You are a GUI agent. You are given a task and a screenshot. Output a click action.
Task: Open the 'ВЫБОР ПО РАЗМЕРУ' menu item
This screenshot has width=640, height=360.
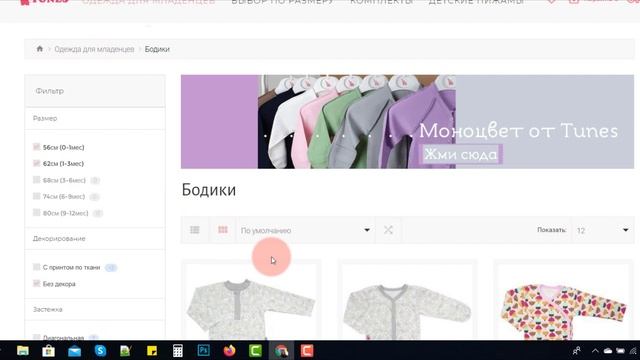coord(282,2)
